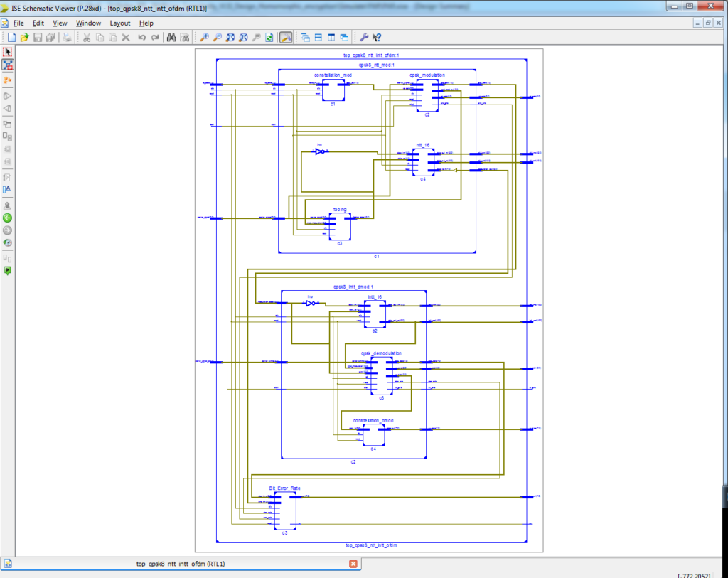Image resolution: width=728 pixels, height=578 pixels.
Task: Click the Print icon on the toolbar
Action: 66,37
